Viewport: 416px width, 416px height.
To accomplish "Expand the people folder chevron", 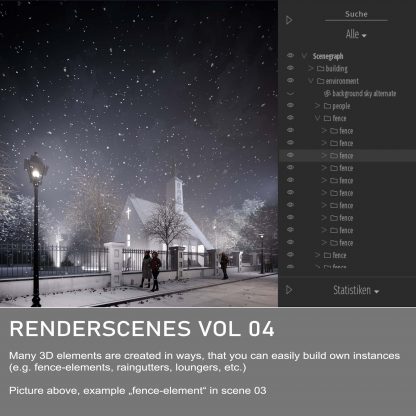I will coord(317,106).
